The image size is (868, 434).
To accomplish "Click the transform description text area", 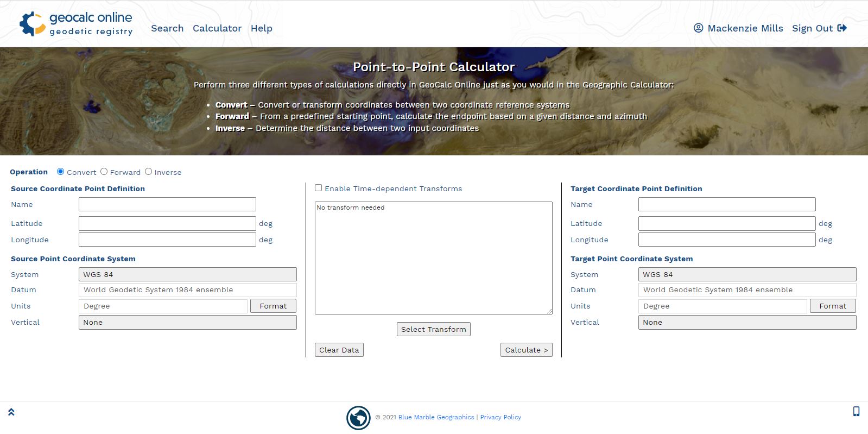I will click(x=434, y=258).
